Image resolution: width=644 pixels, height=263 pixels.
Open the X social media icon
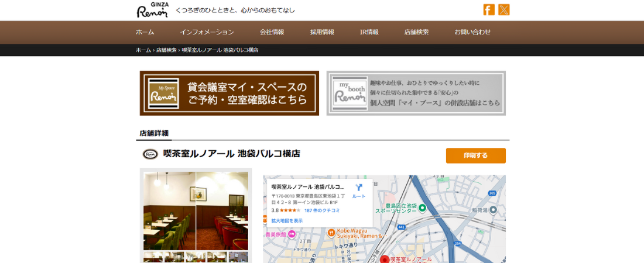coord(503,9)
